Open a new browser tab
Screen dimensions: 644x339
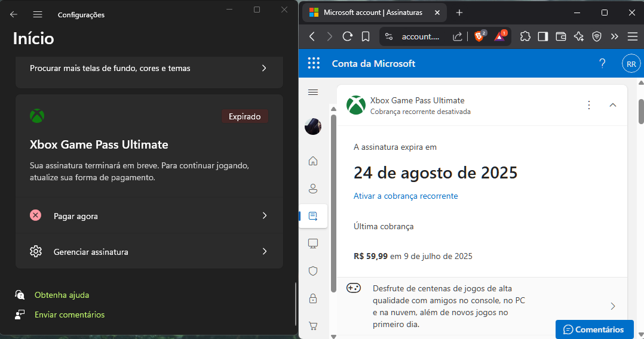click(459, 13)
